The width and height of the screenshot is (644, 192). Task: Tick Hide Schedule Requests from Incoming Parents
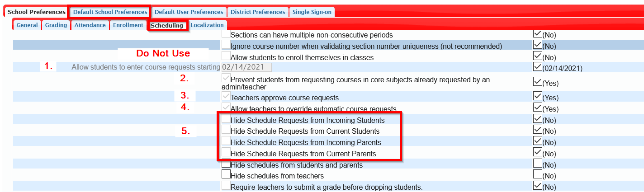pos(226,141)
